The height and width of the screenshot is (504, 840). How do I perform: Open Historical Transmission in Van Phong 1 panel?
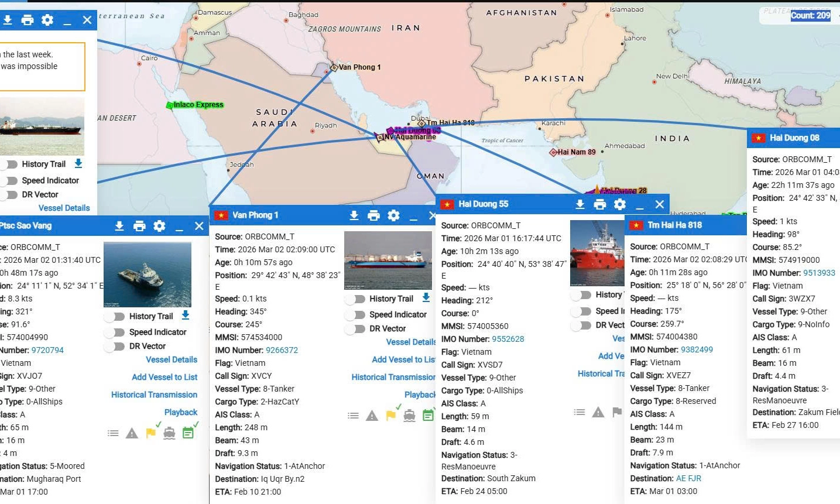click(x=393, y=377)
